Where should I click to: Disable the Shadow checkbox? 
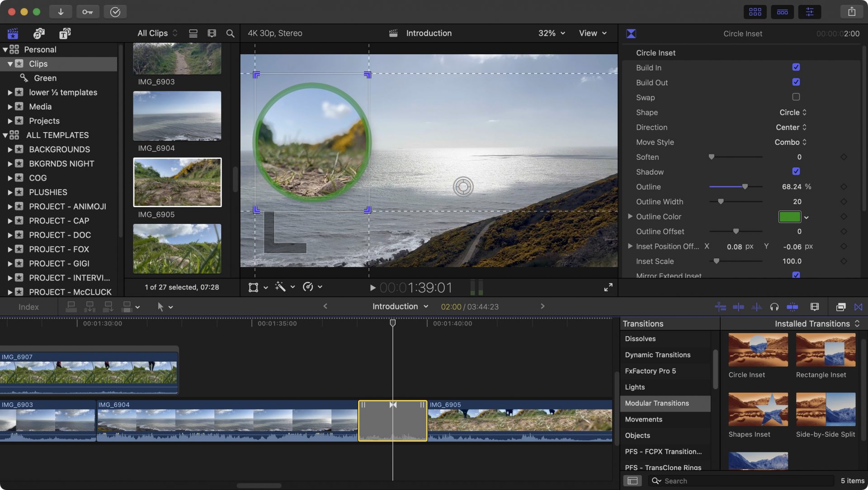[796, 171]
